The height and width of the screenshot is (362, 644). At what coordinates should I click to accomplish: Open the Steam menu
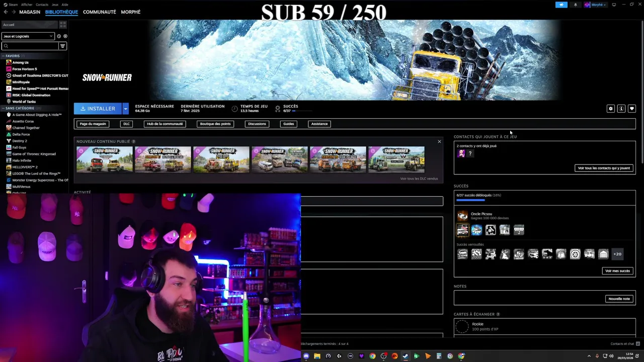point(13,5)
